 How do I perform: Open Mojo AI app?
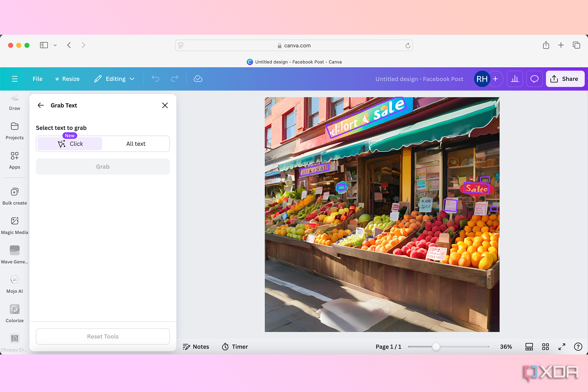pyautogui.click(x=15, y=284)
